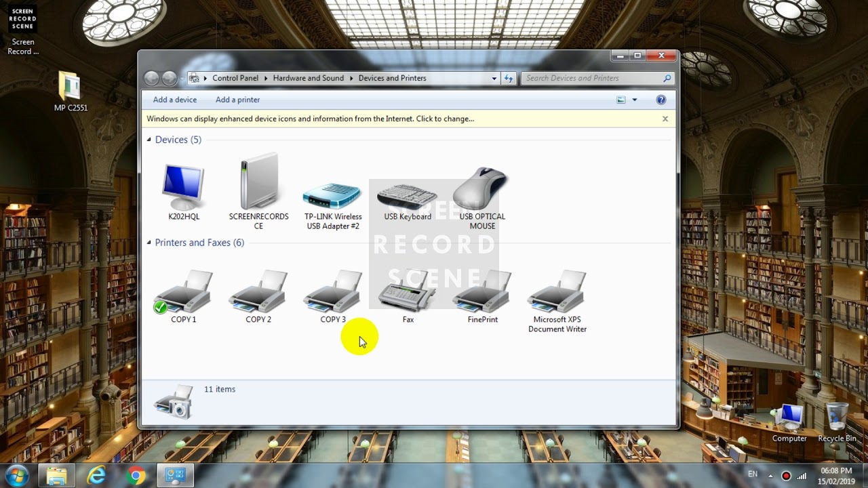Click the printer icon in details pane

point(174,402)
